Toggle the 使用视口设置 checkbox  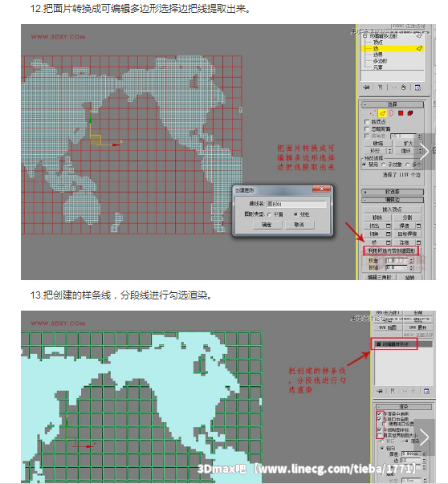point(384,425)
